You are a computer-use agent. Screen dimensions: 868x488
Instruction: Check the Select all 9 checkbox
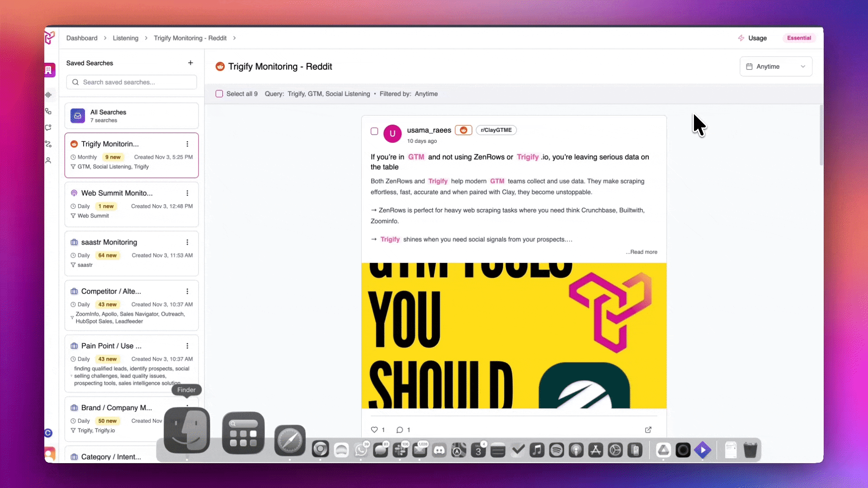tap(219, 94)
